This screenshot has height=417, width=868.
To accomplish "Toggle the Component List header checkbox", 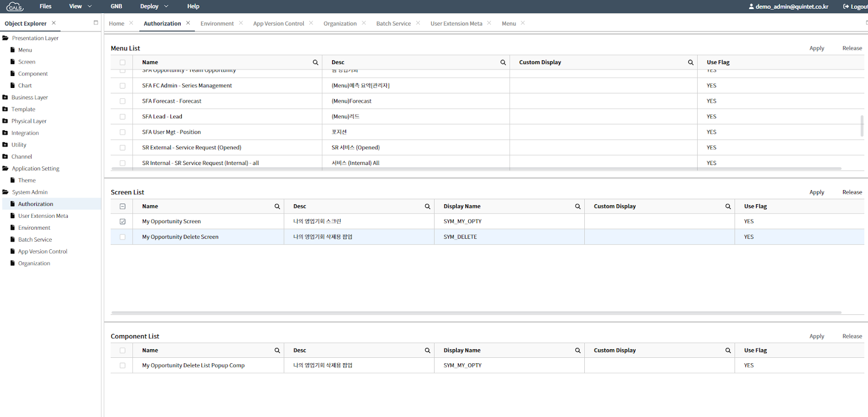I will [123, 351].
